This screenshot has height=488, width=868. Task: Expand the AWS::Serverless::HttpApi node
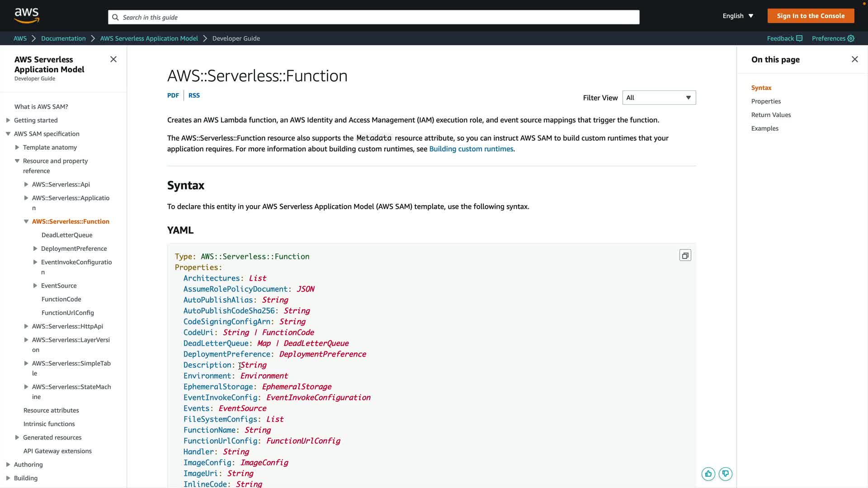coord(26,326)
